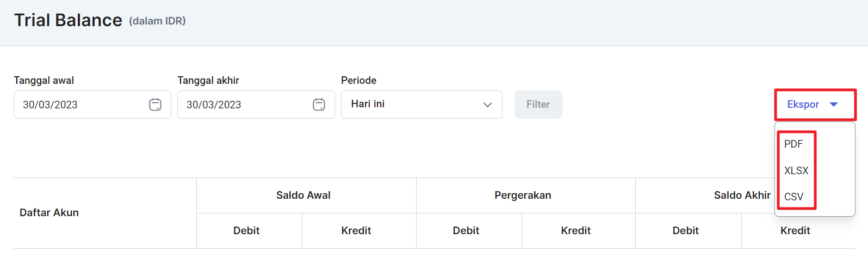The width and height of the screenshot is (868, 257).
Task: Open the Tanggal akhir calendar icon
Action: [319, 105]
